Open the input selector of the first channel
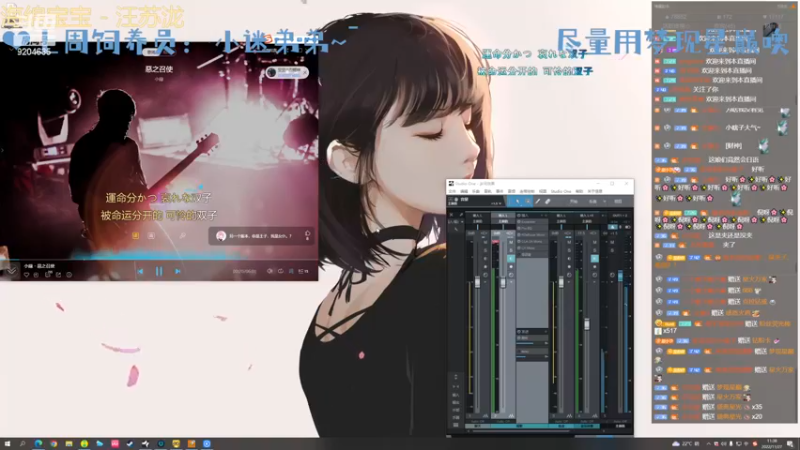 pos(478,215)
